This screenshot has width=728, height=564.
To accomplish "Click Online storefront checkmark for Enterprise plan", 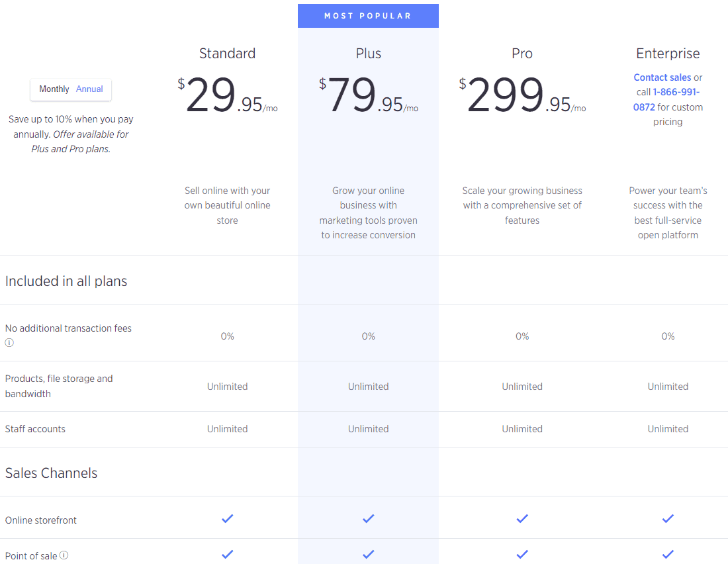I will 668,519.
